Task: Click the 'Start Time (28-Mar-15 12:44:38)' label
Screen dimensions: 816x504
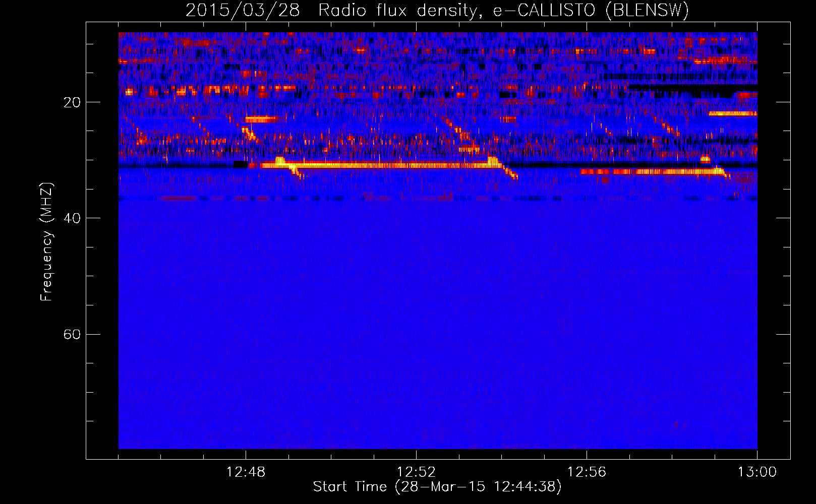Action: tap(437, 487)
